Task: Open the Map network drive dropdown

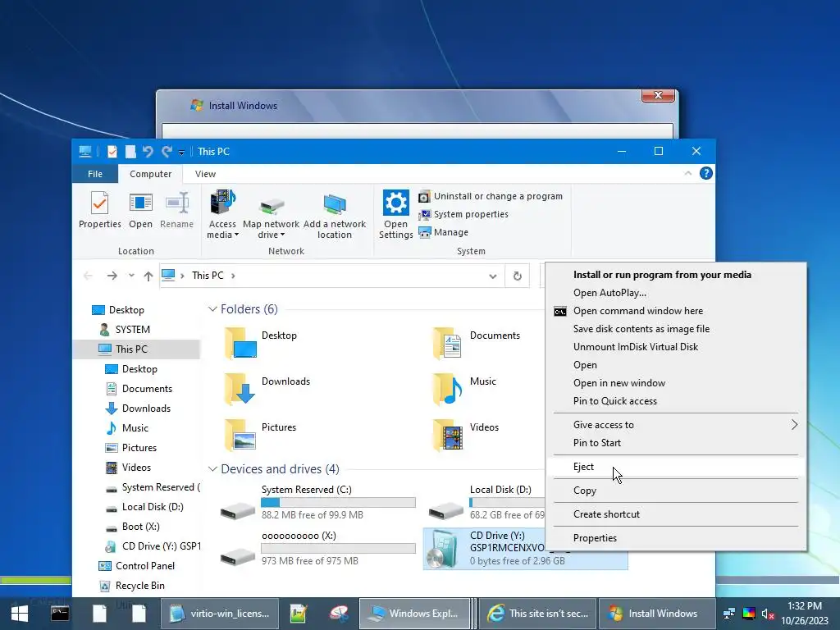Action: click(271, 214)
